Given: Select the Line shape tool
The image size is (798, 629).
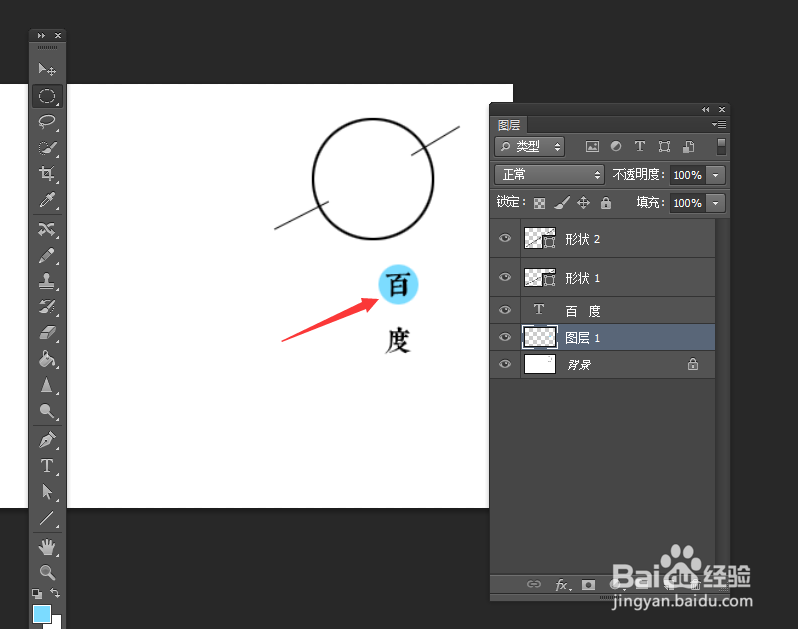Looking at the screenshot, I should (47, 518).
